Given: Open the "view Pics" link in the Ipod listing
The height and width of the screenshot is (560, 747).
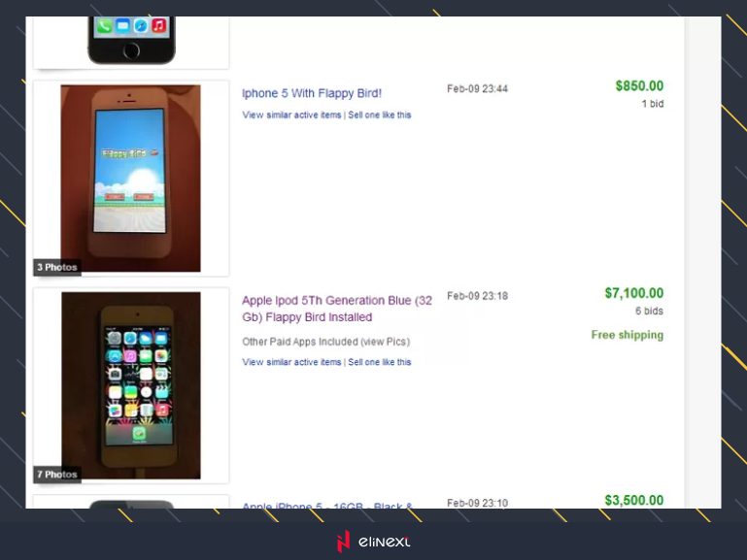Looking at the screenshot, I should [x=384, y=342].
